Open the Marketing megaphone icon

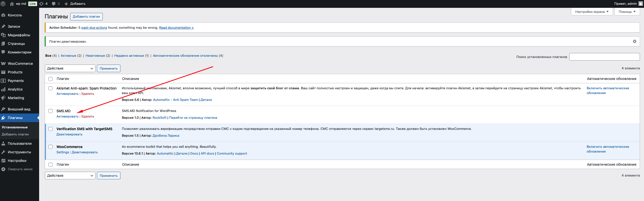pos(3,98)
